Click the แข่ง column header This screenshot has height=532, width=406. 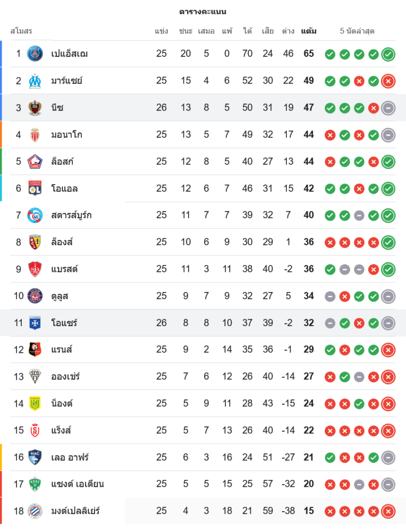click(x=162, y=31)
